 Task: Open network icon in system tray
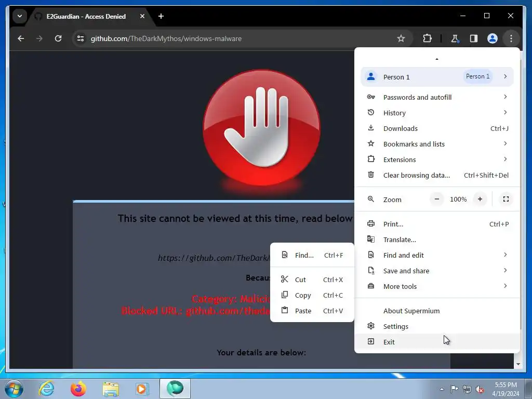pyautogui.click(x=467, y=389)
